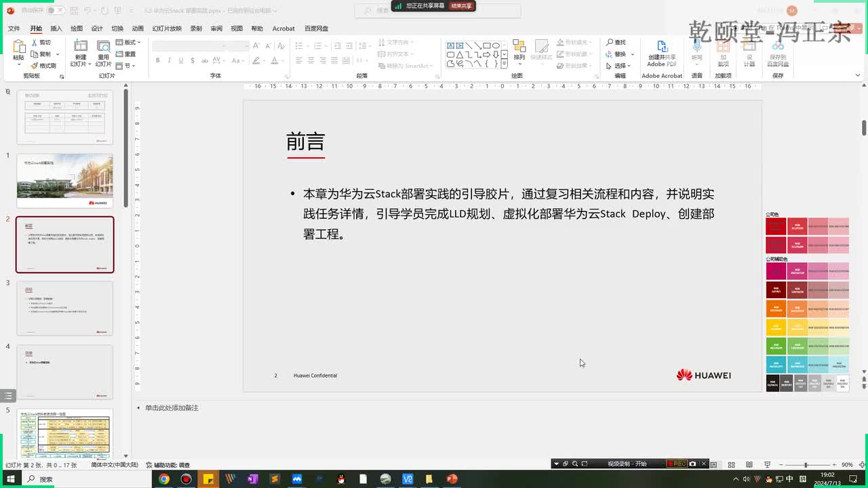Image resolution: width=868 pixels, height=488 pixels.
Task: Open Chrome from the Windows taskbar
Action: pyautogui.click(x=164, y=479)
